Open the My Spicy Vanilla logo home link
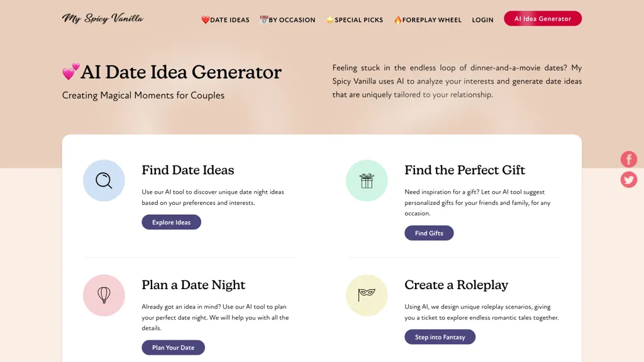Viewport: 644px width, 362px height. (x=103, y=18)
